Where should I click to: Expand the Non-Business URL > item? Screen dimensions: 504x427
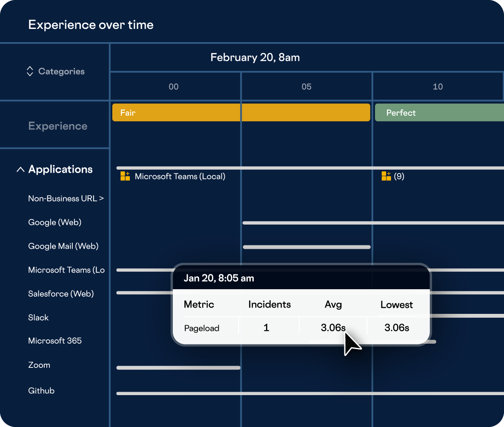coord(66,199)
